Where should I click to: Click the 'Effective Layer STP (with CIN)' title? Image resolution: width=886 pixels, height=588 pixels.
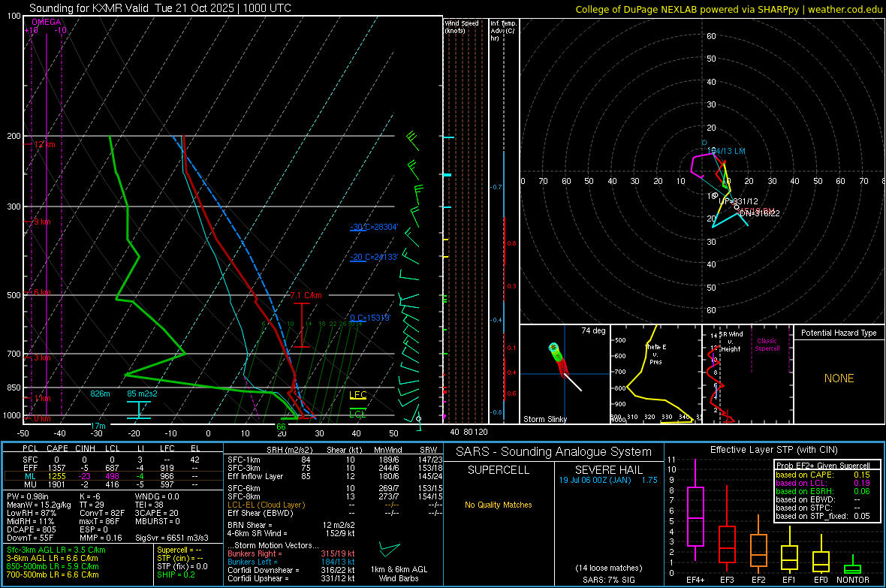pos(773,450)
